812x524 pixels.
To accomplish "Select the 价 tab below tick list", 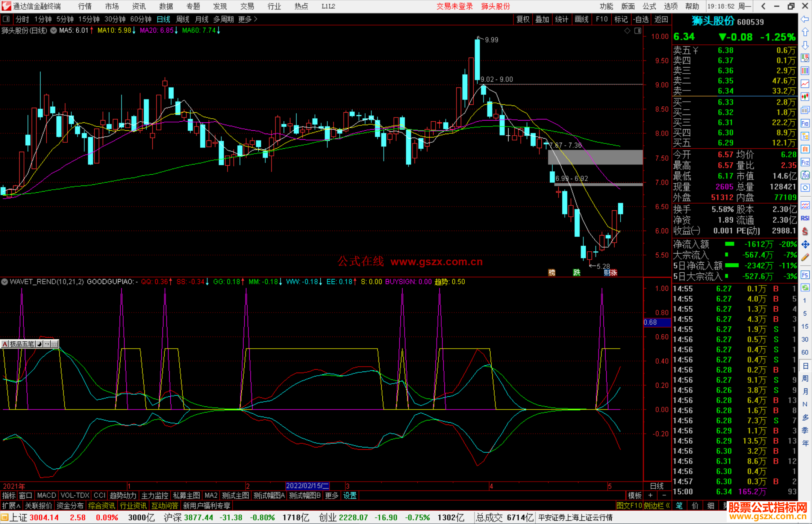I will [695, 506].
